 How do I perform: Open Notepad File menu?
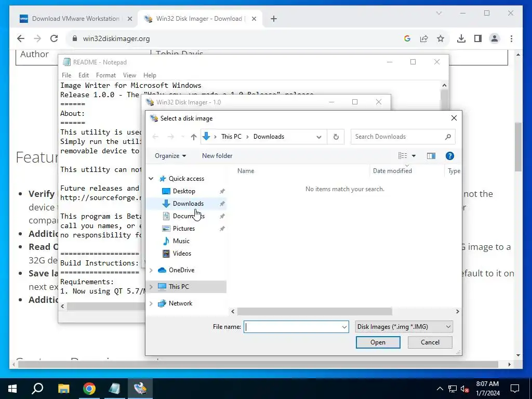click(66, 75)
